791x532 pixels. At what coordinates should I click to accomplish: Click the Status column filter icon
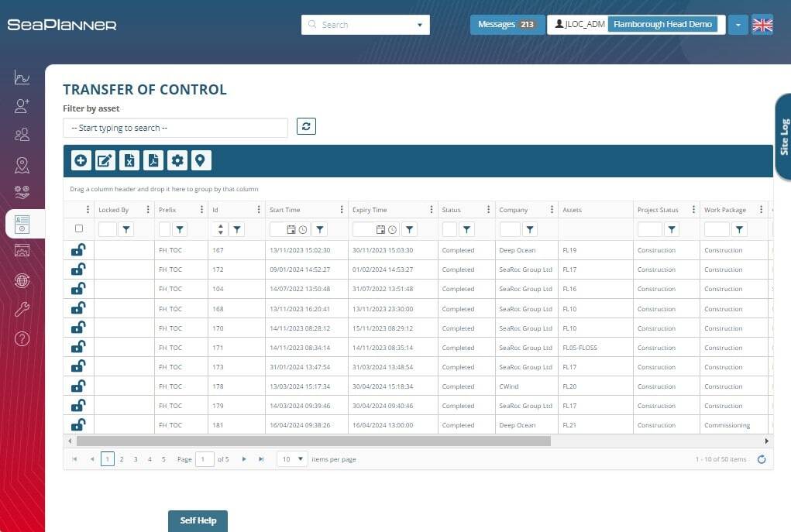click(x=467, y=229)
